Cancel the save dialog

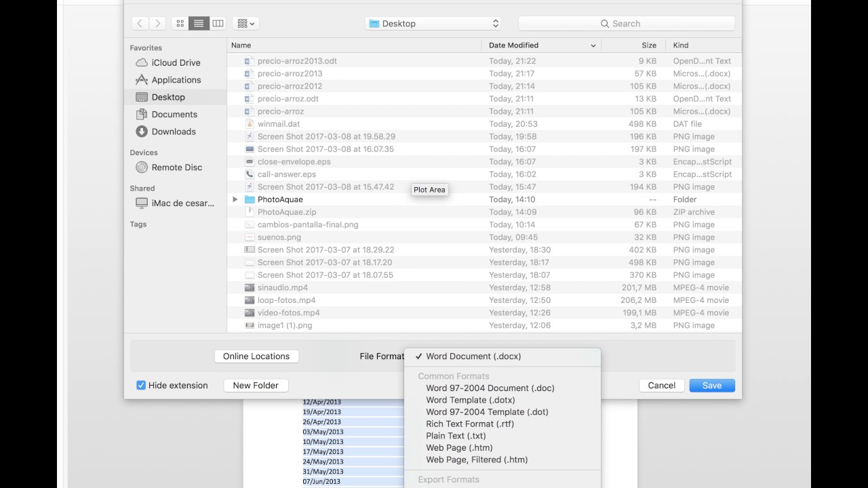[661, 385]
